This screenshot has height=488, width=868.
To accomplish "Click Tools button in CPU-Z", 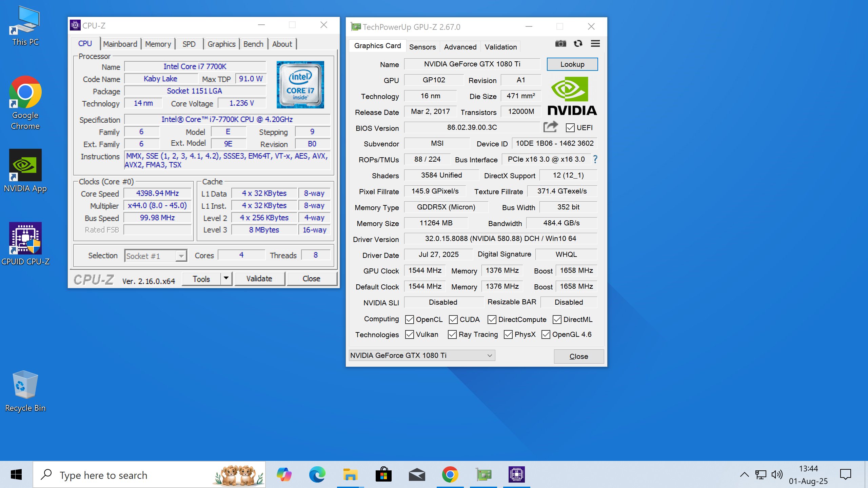I will tap(201, 279).
